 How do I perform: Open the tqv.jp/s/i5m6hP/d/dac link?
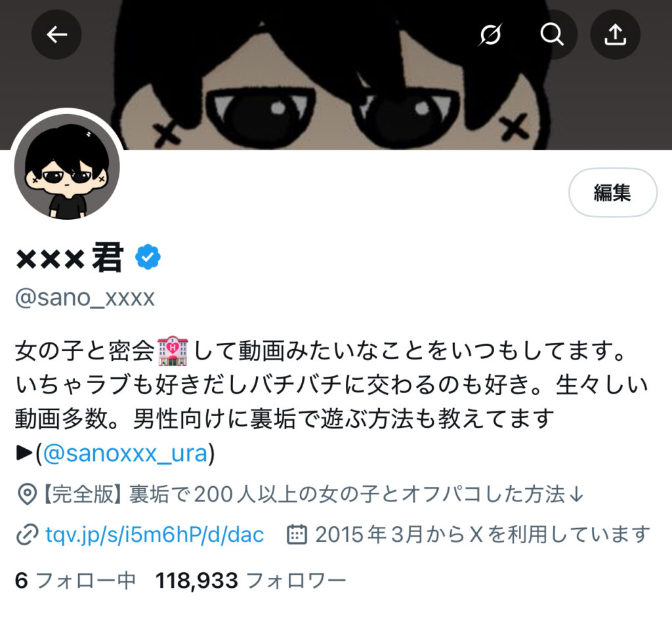click(155, 535)
